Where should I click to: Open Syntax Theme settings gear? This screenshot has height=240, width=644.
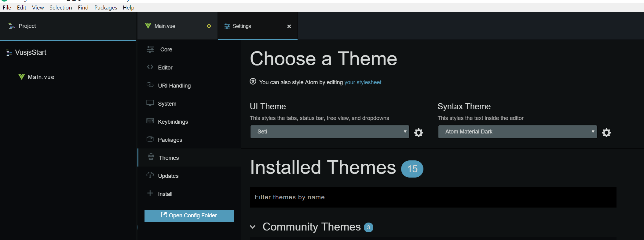pos(606,133)
